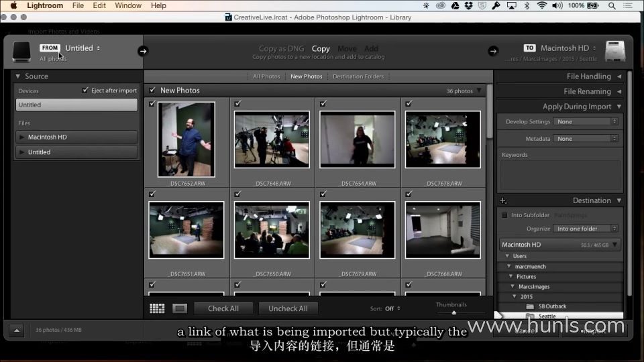Click the destination hard drive icon
The width and height of the screenshot is (644, 362).
(x=615, y=52)
